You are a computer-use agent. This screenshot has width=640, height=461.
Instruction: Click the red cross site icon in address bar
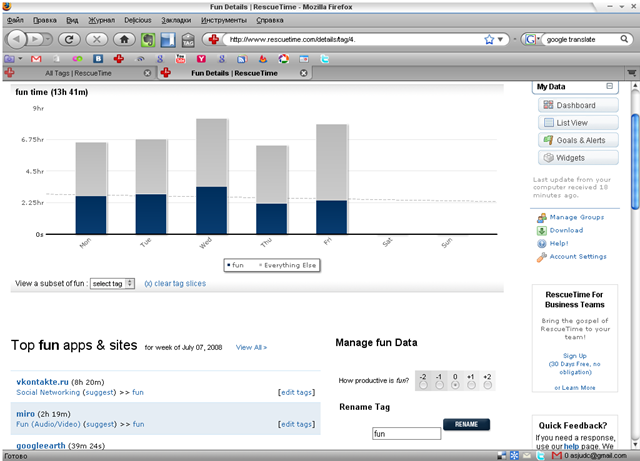coord(213,39)
